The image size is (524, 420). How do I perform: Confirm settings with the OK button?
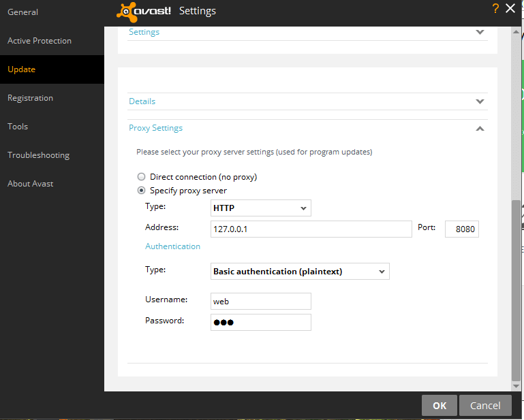point(439,405)
